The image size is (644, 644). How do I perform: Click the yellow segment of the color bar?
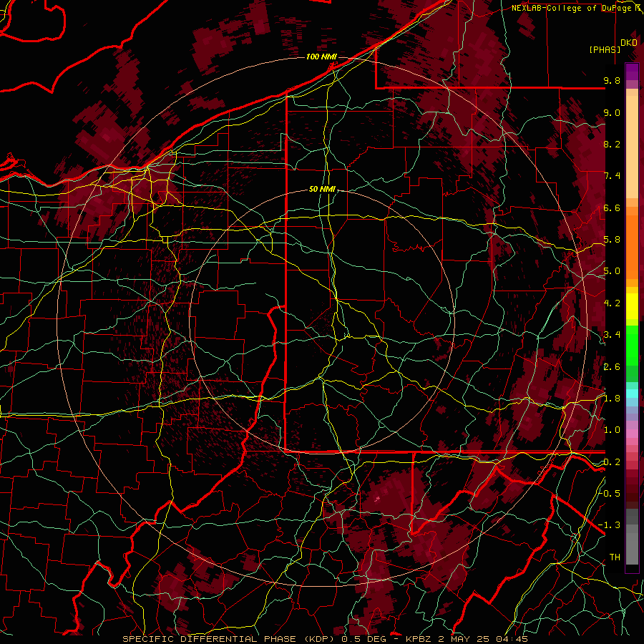(632, 306)
